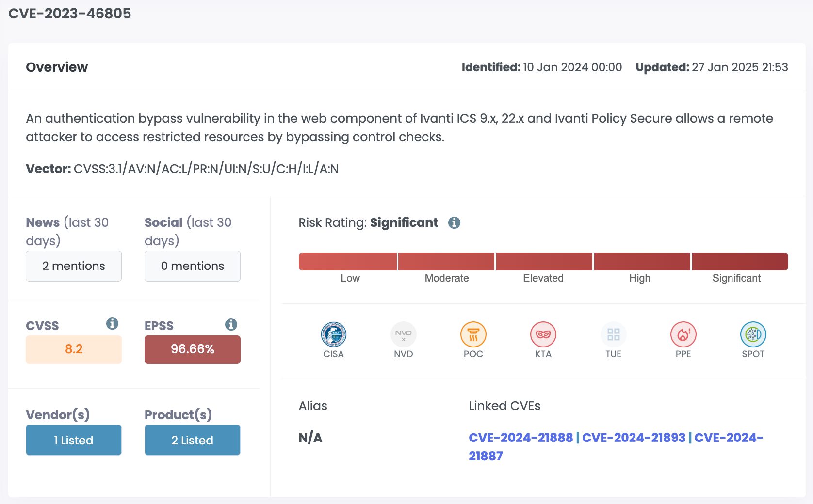Click the Significant risk bar segment
This screenshot has width=813, height=504.
pyautogui.click(x=740, y=262)
